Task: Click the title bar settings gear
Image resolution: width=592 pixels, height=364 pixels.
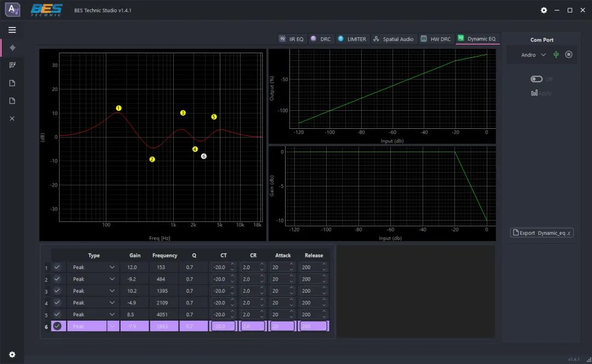Action: [544, 10]
